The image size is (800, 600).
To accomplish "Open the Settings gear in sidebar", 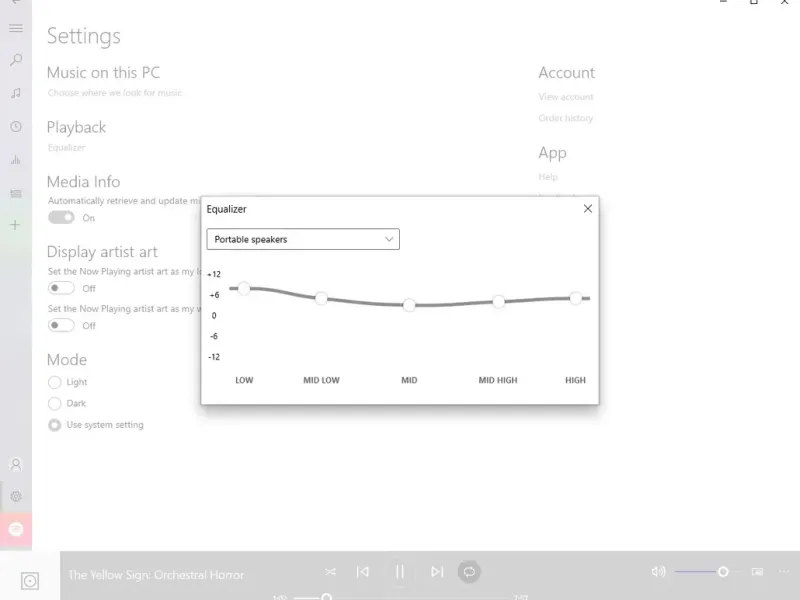I will (16, 496).
